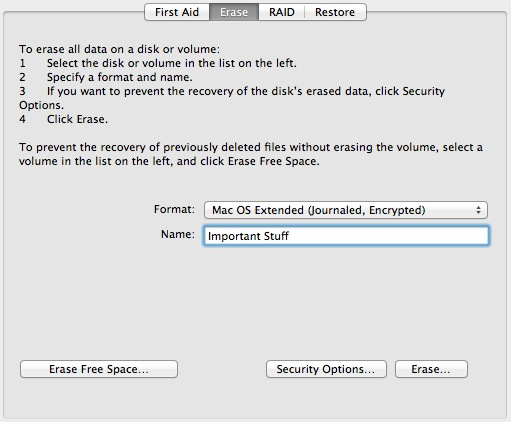Focus the Name text field
The width and height of the screenshot is (511, 422).
tap(346, 236)
